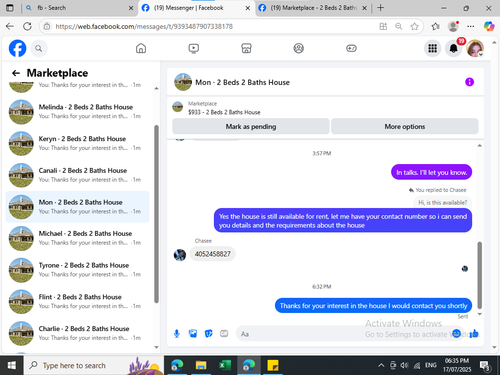
Task: Open Flint - 2 Beds 2 Baths House conversation
Action: tap(77, 301)
